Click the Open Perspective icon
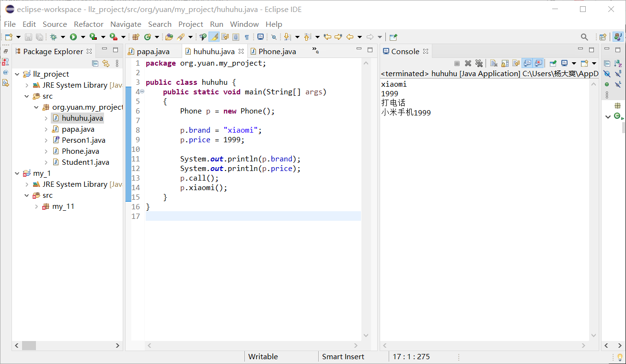Image resolution: width=626 pixels, height=364 pixels. coord(603,37)
